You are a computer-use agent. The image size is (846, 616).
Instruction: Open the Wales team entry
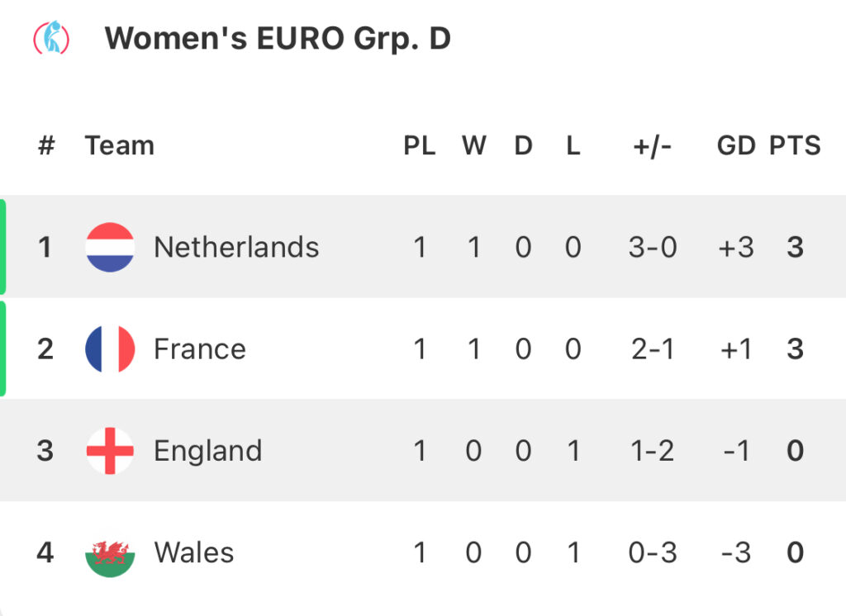(194, 553)
